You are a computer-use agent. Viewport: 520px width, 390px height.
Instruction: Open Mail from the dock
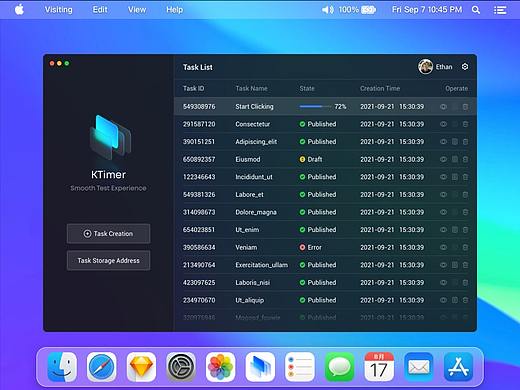(x=419, y=367)
